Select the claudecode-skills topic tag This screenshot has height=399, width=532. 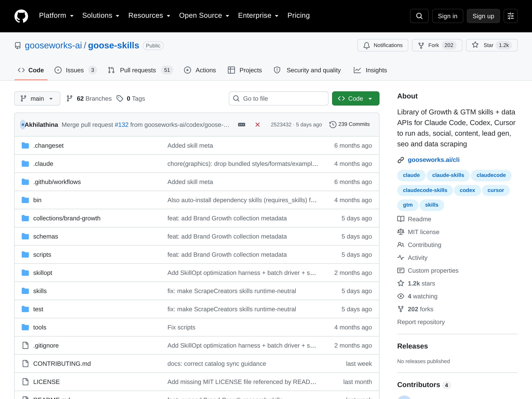[425, 190]
